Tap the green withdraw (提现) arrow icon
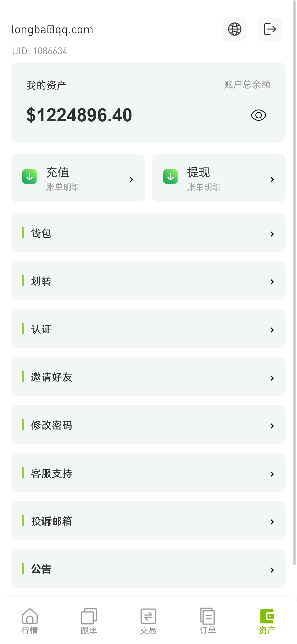The image size is (297, 644). pyautogui.click(x=171, y=177)
